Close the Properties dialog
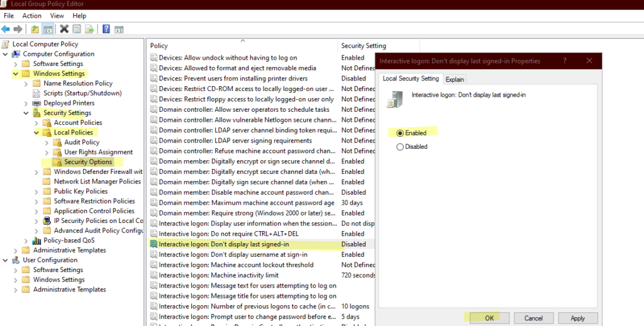The height and width of the screenshot is (326, 644). tap(589, 61)
